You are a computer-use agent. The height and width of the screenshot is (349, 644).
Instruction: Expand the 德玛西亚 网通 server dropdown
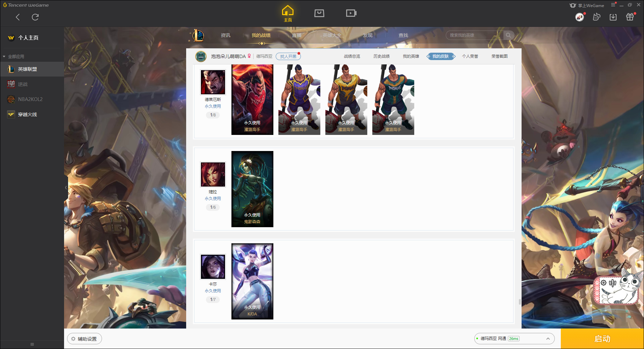pyautogui.click(x=514, y=339)
